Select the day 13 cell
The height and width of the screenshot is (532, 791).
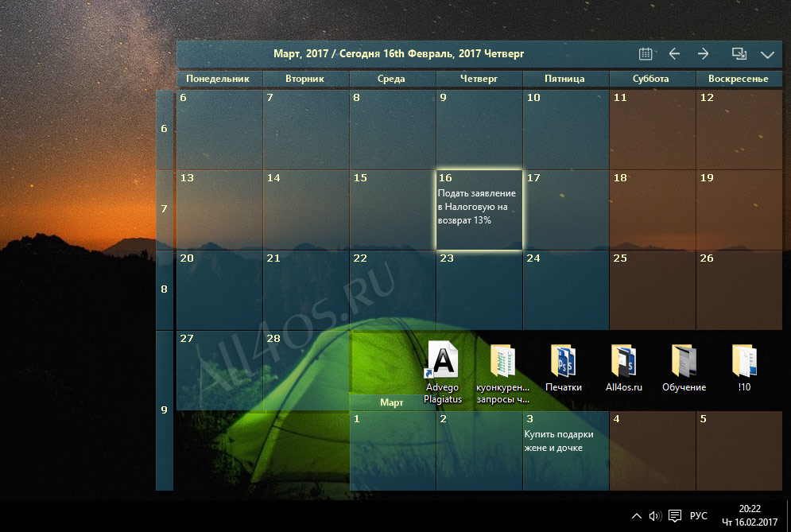(x=219, y=209)
